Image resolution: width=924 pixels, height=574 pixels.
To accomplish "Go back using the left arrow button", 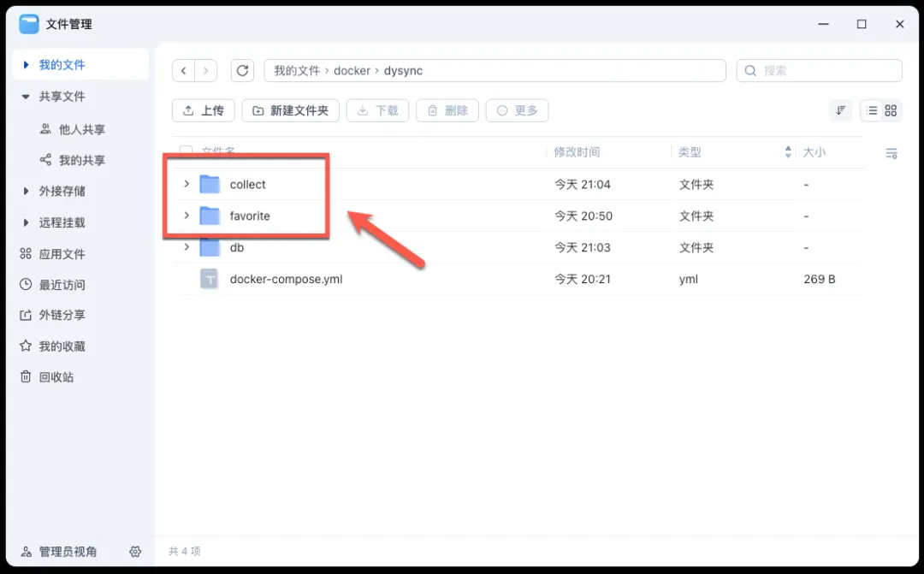I will [184, 71].
